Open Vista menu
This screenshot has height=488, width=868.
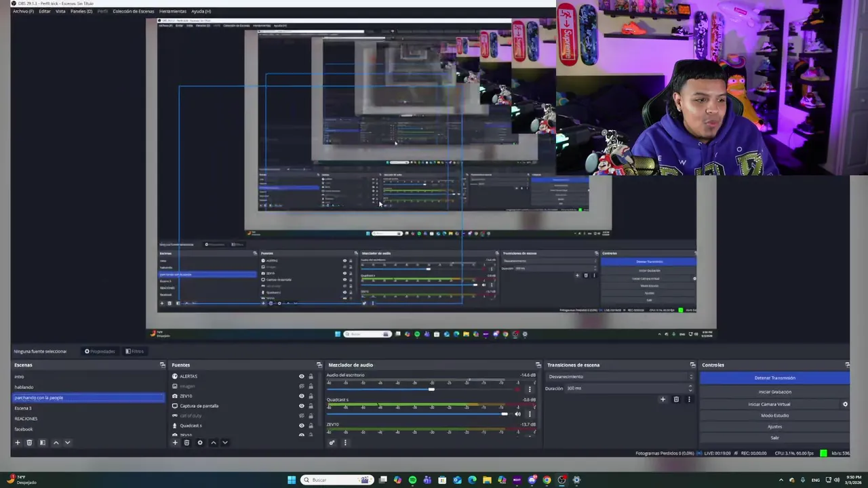tap(60, 12)
